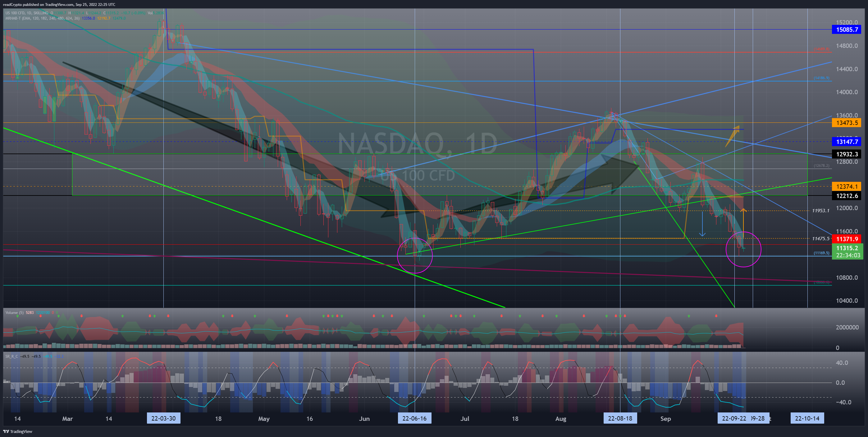Click the TradingView logo at the bottom
Screen dimensions: 868x437
click(18, 431)
